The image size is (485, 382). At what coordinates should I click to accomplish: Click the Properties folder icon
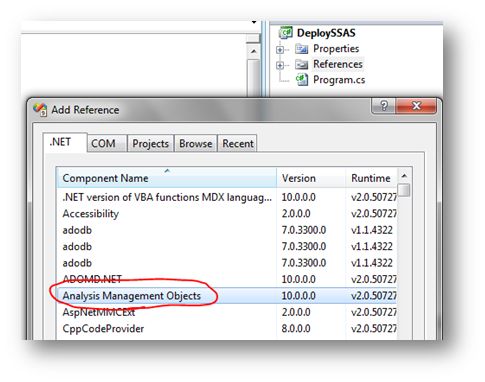pos(302,49)
